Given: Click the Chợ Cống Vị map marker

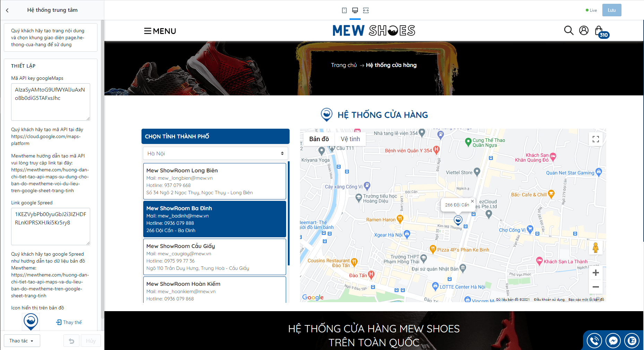Looking at the screenshot, I should pos(530,229).
